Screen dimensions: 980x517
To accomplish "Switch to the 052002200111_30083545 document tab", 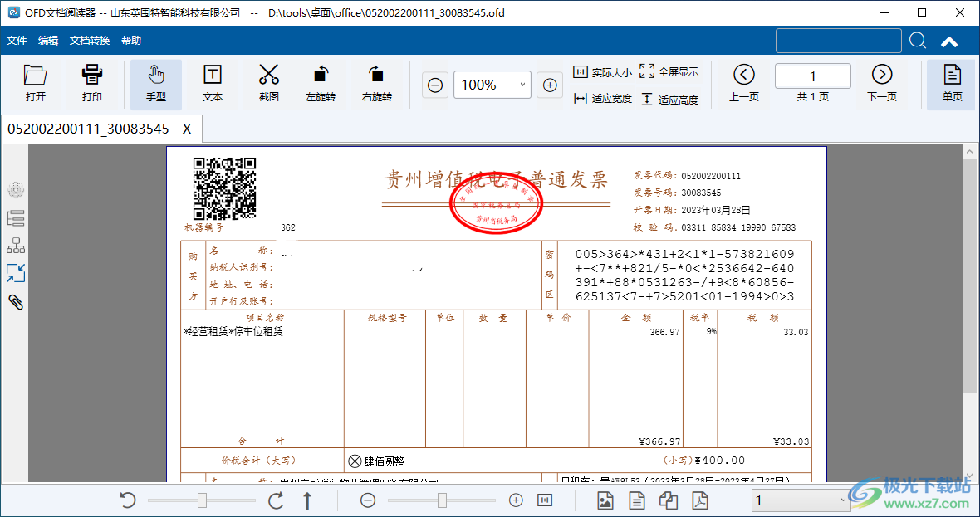I will 88,129.
